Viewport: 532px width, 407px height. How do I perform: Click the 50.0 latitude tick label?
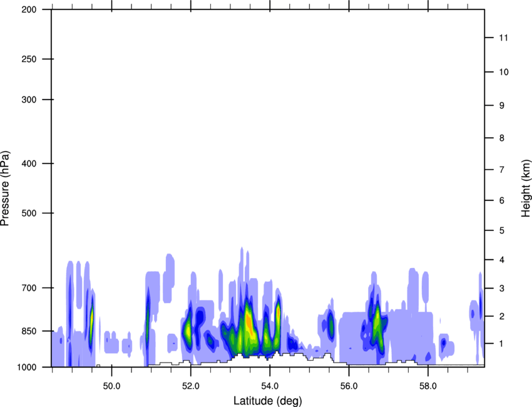pyautogui.click(x=111, y=386)
